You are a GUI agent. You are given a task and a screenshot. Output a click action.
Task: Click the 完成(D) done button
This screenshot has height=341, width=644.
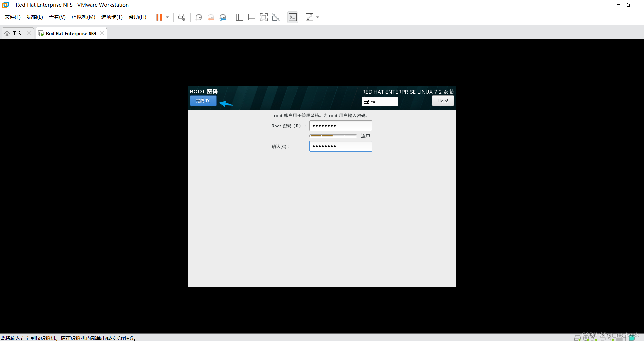point(203,101)
